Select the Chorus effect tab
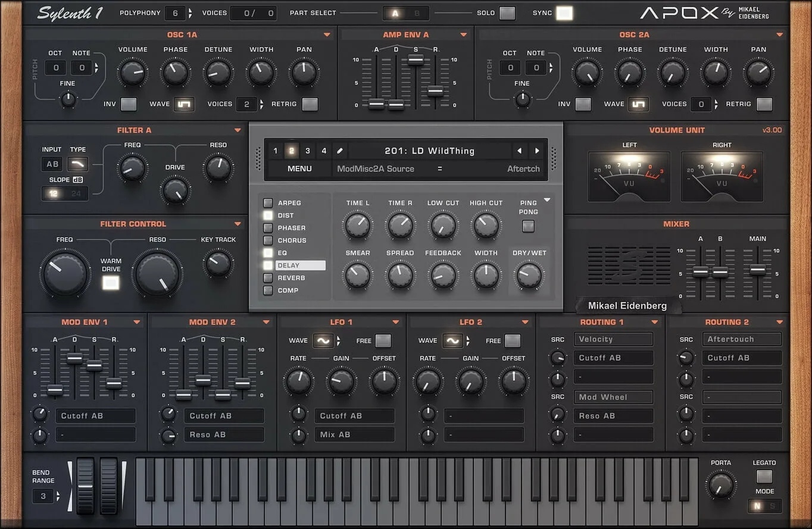 [x=292, y=240]
